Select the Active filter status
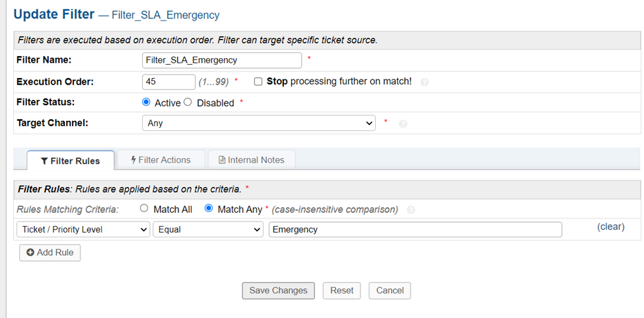 coord(146,102)
